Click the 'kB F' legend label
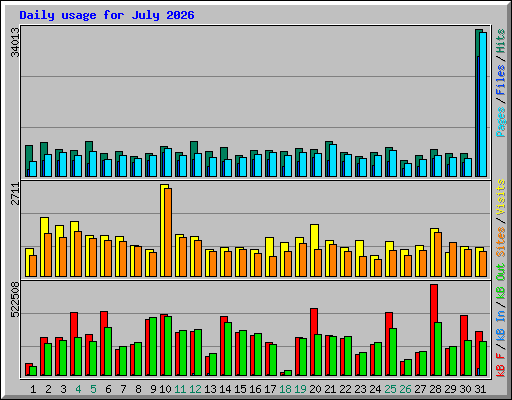The height and width of the screenshot is (400, 512). coord(501,364)
